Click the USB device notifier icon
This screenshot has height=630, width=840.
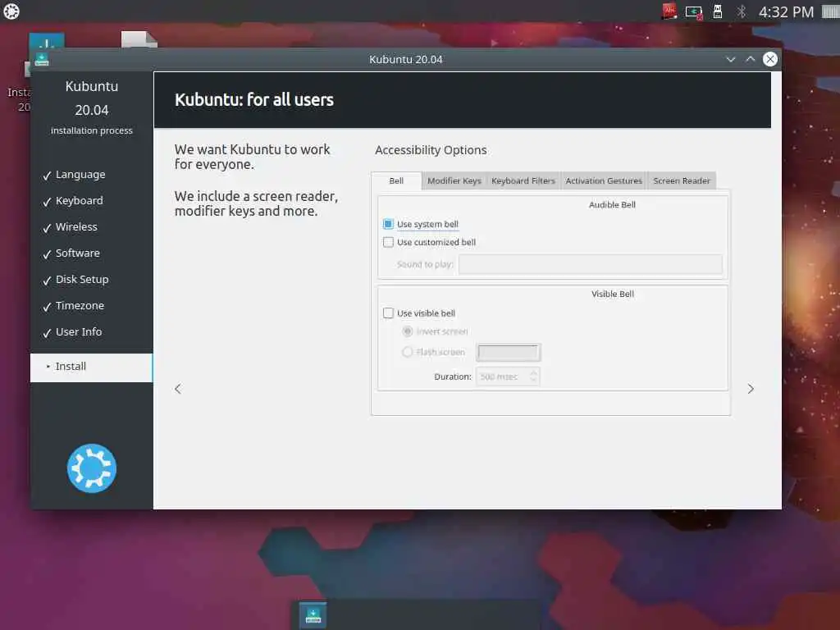coord(718,11)
